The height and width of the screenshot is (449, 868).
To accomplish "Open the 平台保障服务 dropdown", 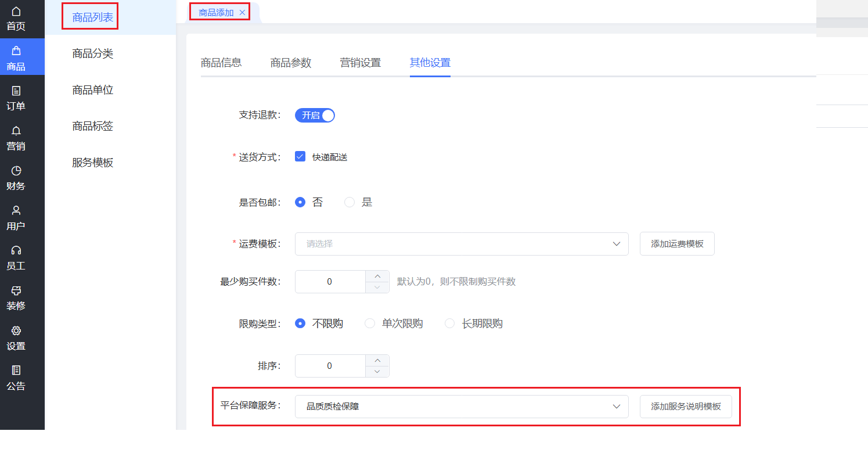I will click(462, 407).
